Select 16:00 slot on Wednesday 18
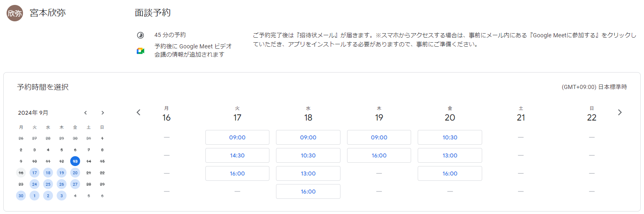Image resolution: width=644 pixels, height=214 pixels. (x=308, y=191)
